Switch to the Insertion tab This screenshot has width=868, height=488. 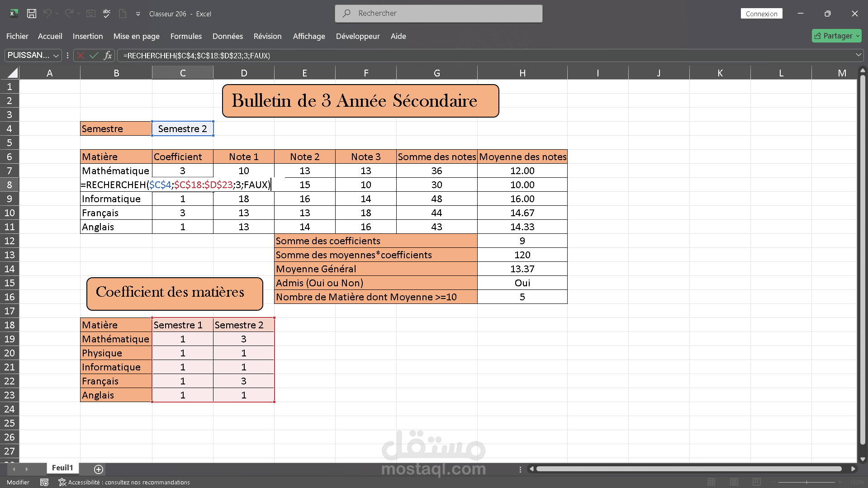pos(88,36)
